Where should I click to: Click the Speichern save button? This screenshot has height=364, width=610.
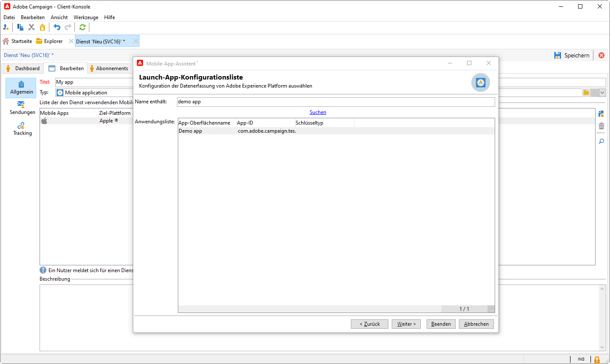pos(572,55)
